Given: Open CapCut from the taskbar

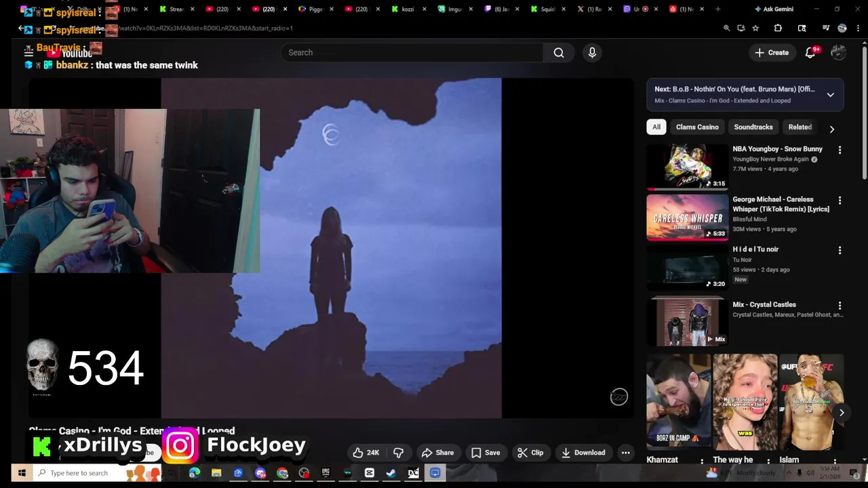Looking at the screenshot, I should (x=370, y=473).
